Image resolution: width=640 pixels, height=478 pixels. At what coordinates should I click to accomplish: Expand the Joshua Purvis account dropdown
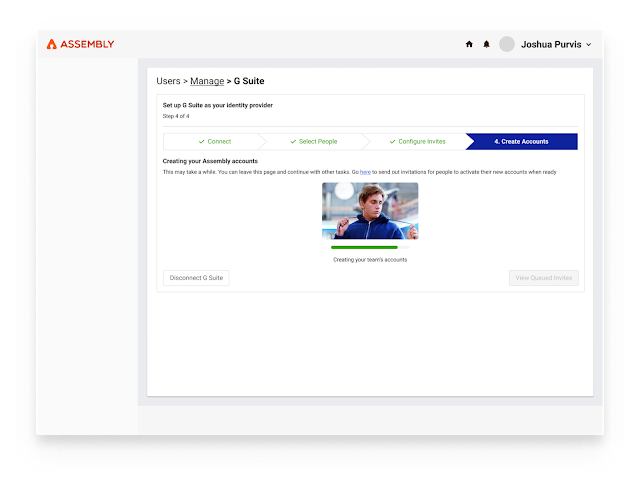click(x=589, y=44)
